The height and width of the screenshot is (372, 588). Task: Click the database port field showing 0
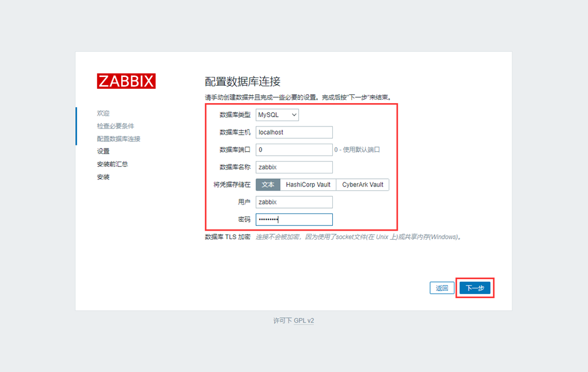(x=294, y=150)
